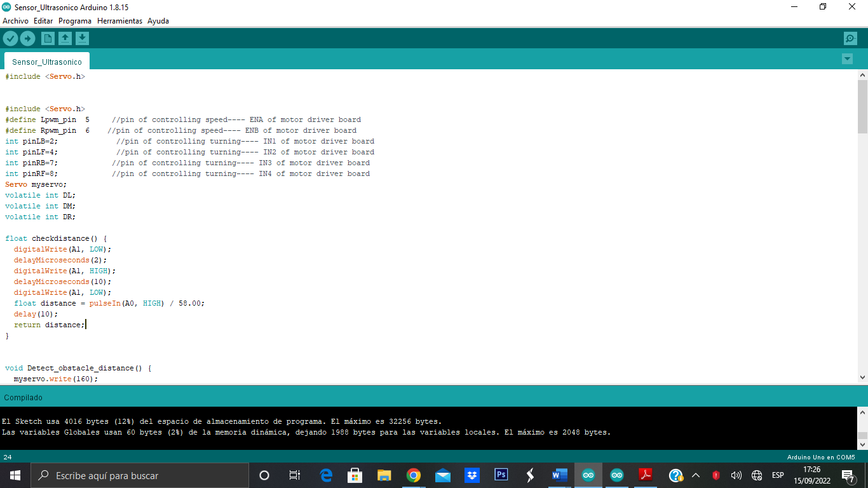The height and width of the screenshot is (488, 868).
Task: Click the Open sketch up-arrow icon
Action: coord(65,39)
